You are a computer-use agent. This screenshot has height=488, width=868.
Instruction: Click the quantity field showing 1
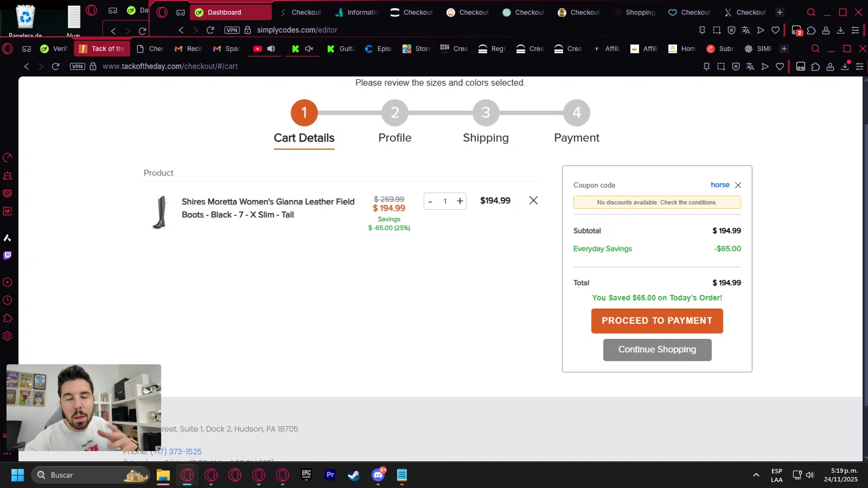pos(445,201)
